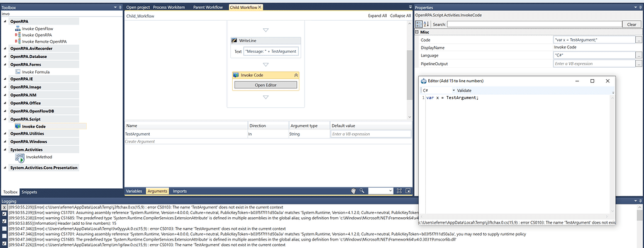Open the document tabs overflow dropdown
Screen dimensions: 644x248
tap(410, 7)
